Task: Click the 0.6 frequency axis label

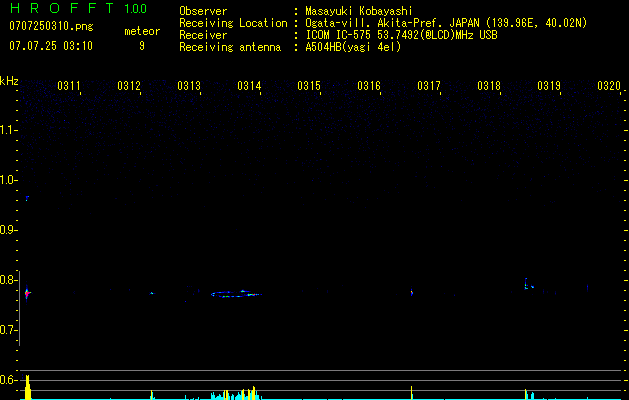Action: pos(9,380)
